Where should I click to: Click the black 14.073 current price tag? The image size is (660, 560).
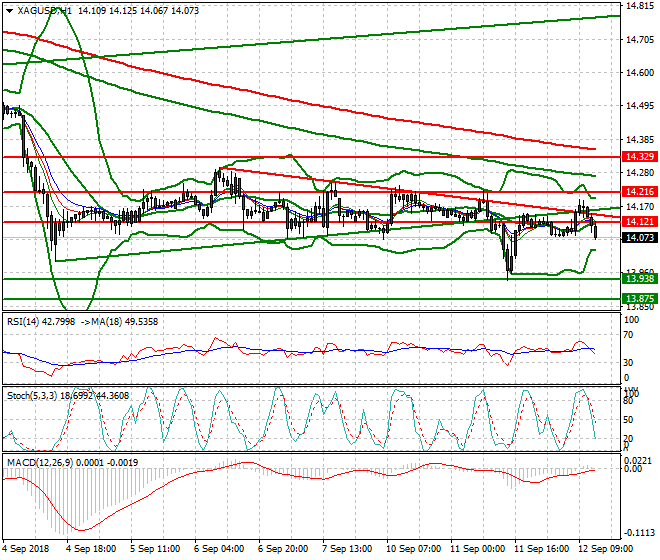639,238
